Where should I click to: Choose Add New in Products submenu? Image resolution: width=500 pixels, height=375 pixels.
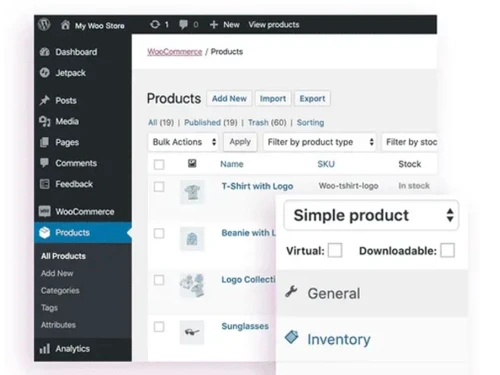point(57,273)
